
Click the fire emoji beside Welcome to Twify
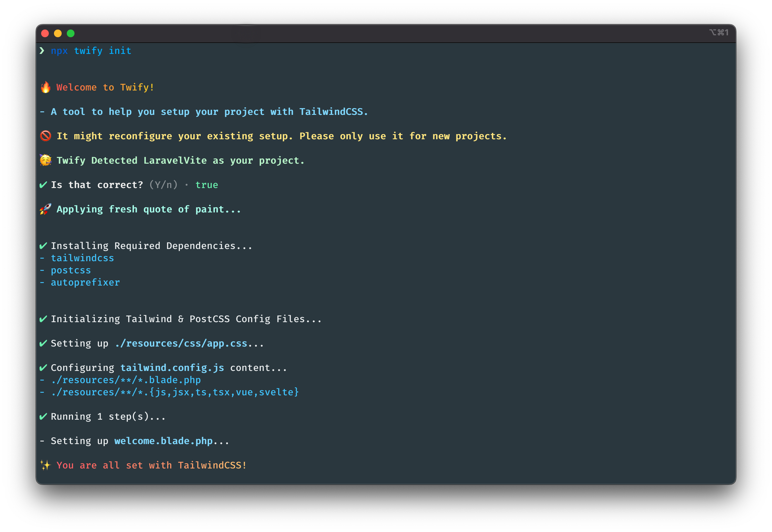45,87
